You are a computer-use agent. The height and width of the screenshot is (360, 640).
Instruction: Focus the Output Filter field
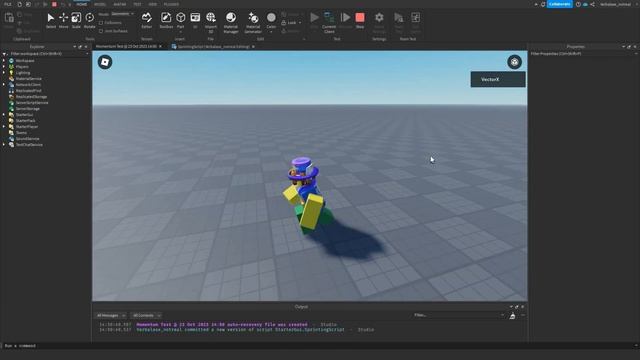click(457, 315)
